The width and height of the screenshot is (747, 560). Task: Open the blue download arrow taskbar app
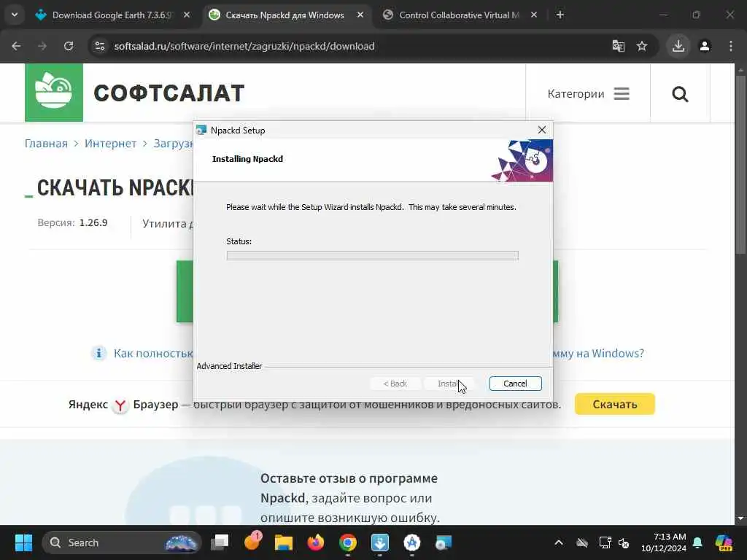pos(379,542)
